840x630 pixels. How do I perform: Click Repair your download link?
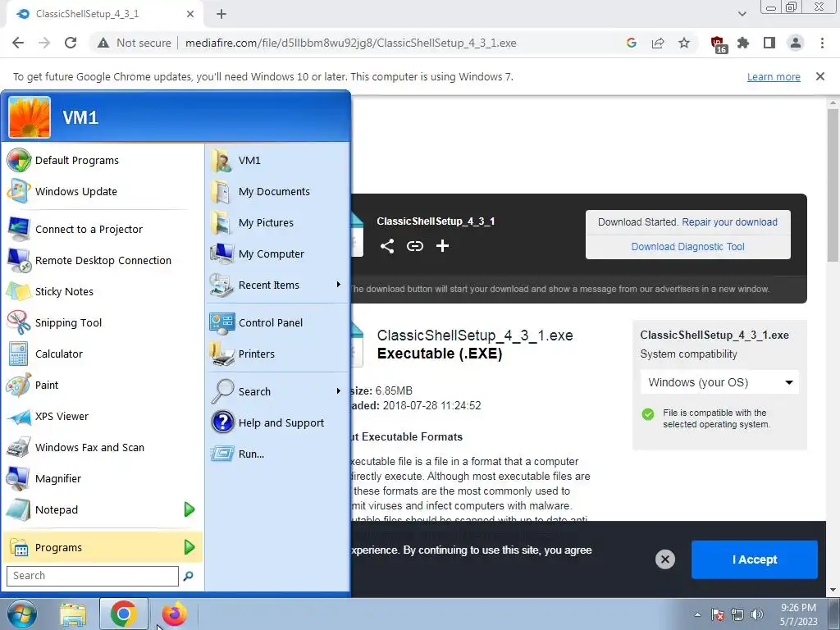(x=729, y=222)
